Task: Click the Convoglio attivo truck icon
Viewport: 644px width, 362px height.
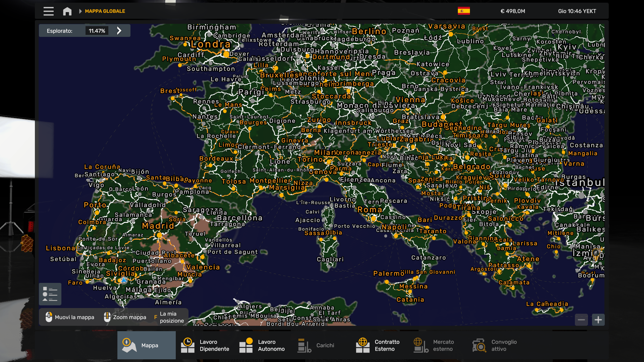Action: [x=479, y=345]
